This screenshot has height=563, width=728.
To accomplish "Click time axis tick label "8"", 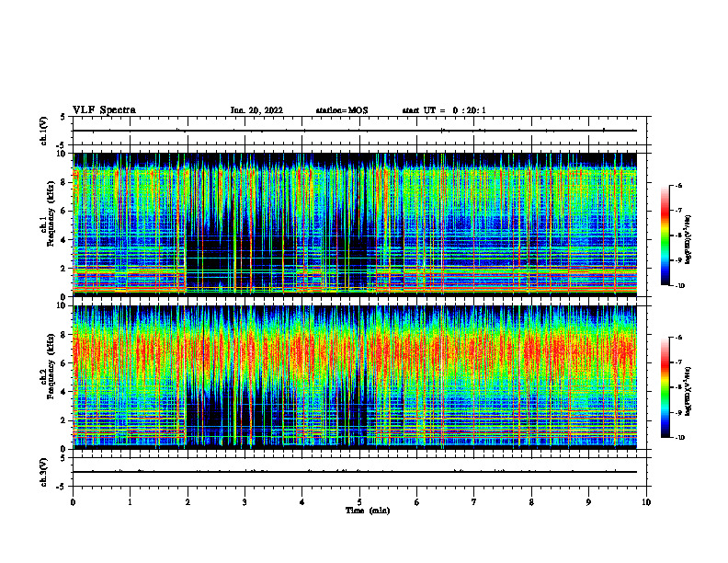I will [x=531, y=502].
